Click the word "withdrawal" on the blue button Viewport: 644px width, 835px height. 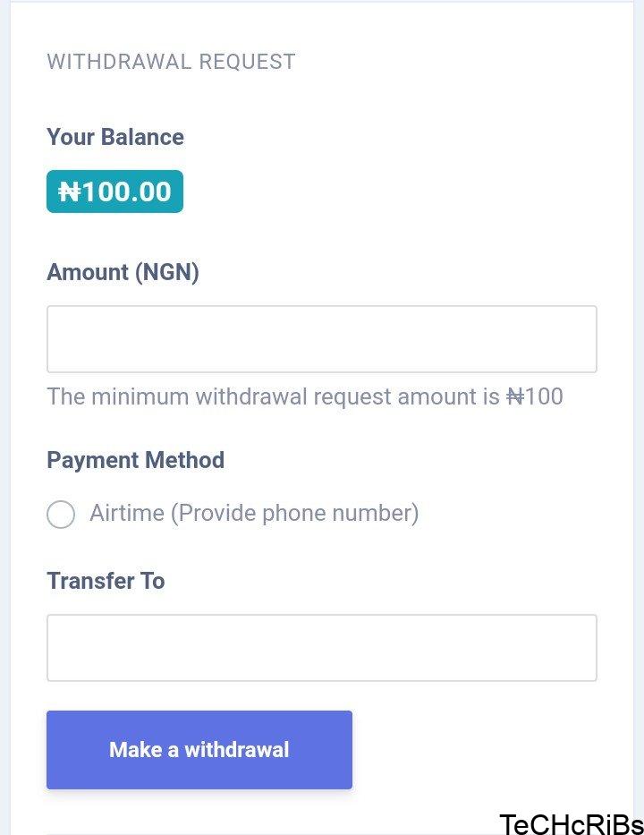click(236, 750)
